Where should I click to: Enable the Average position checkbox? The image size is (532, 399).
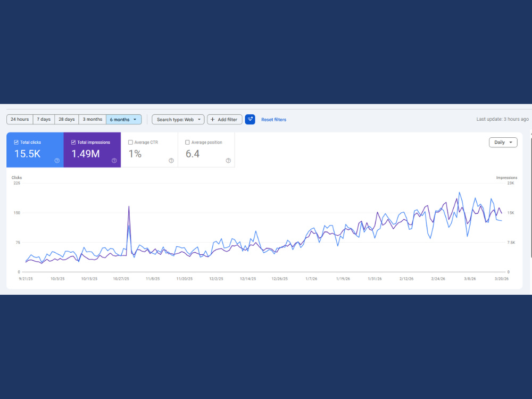(x=187, y=143)
